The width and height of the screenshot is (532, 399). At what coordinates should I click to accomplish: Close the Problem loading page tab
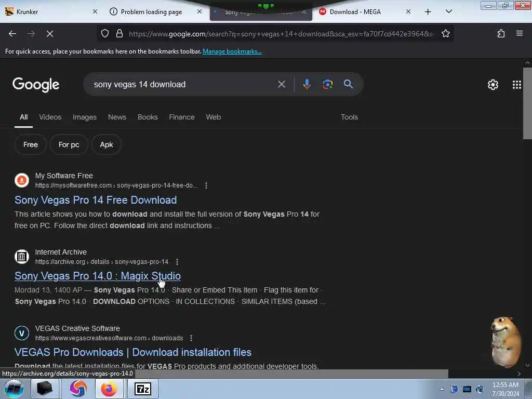pos(199,11)
